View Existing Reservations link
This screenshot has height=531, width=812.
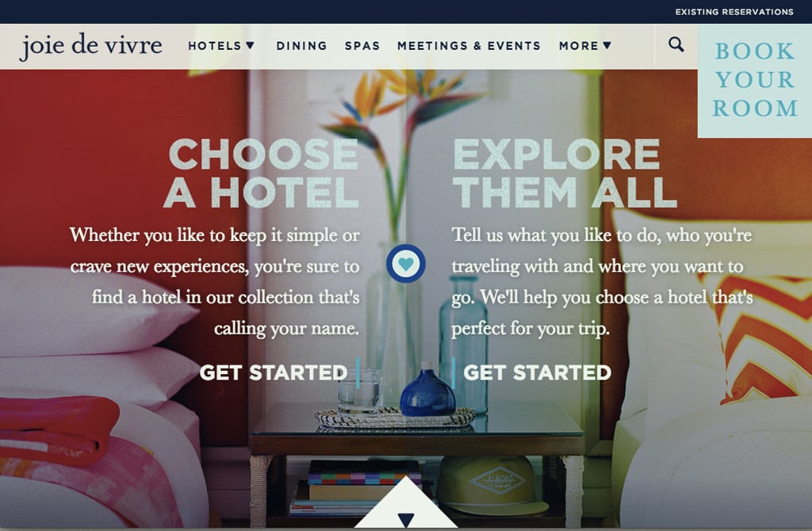click(x=734, y=11)
